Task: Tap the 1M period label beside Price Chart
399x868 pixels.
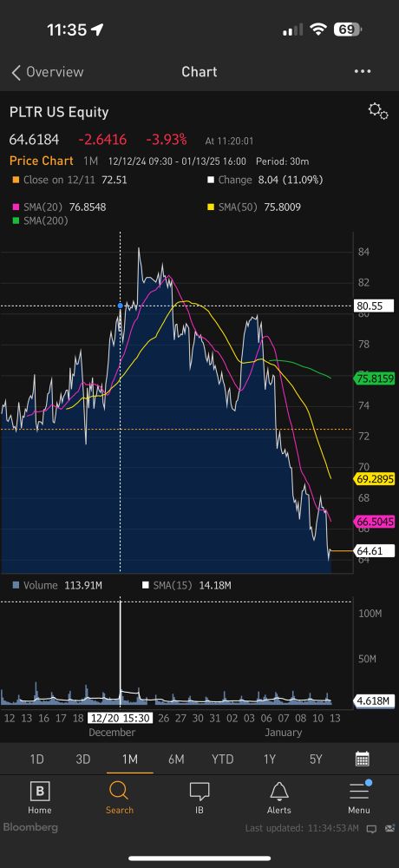Action: pyautogui.click(x=90, y=161)
